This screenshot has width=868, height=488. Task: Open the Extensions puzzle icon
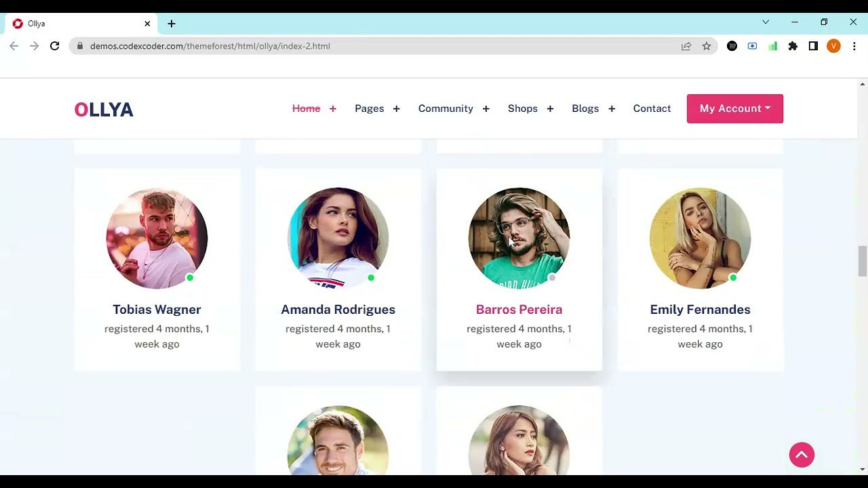pyautogui.click(x=793, y=46)
